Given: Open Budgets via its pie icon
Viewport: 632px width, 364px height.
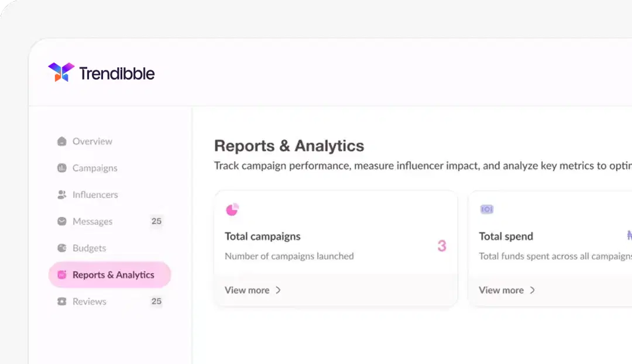Looking at the screenshot, I should (x=62, y=249).
